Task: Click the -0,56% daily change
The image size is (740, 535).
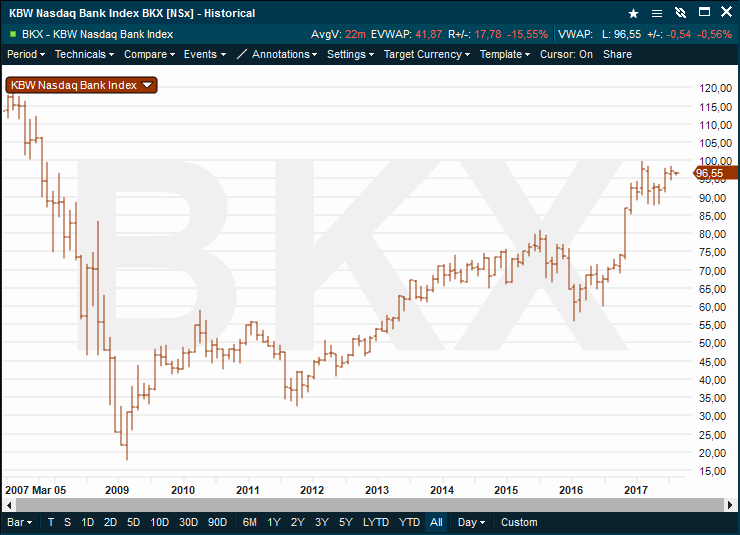Action: pos(714,34)
